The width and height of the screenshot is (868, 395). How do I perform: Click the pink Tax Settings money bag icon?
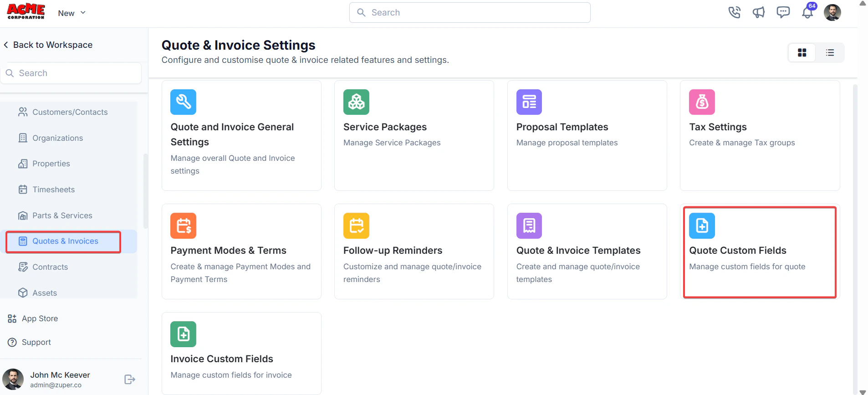pyautogui.click(x=702, y=102)
